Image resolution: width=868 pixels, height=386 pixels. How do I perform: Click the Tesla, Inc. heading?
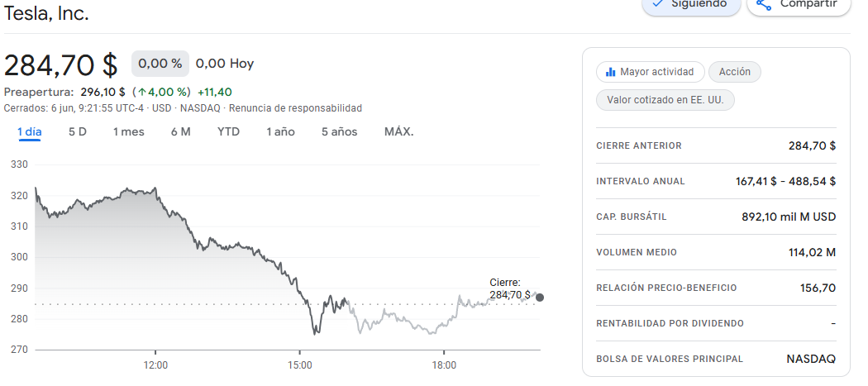coord(46,13)
